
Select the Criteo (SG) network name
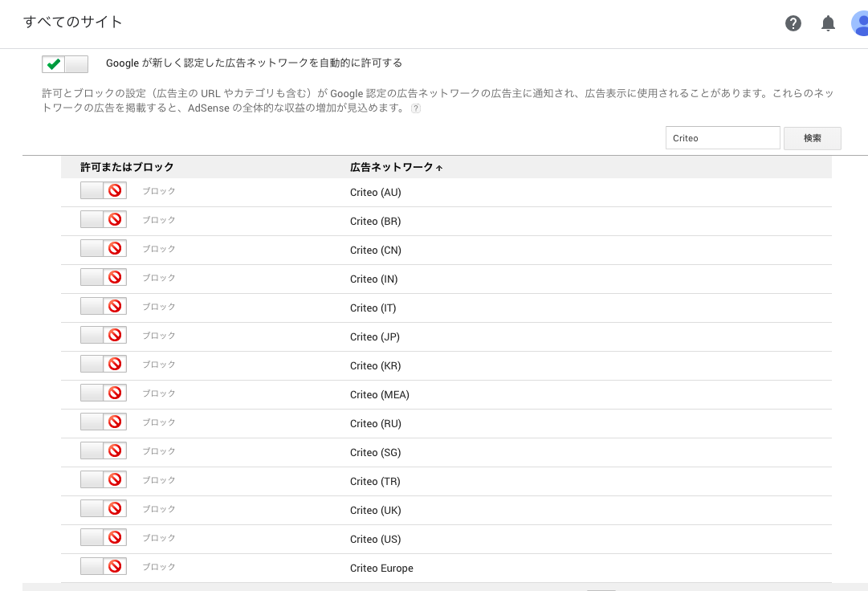[x=375, y=453]
